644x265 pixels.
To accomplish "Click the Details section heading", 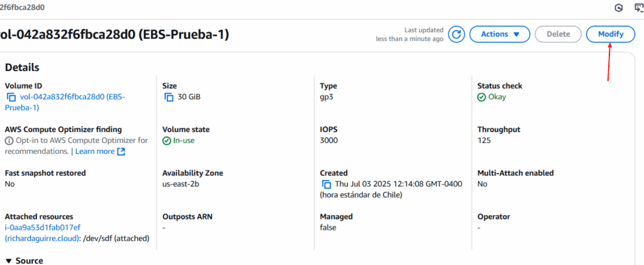I will [x=22, y=68].
